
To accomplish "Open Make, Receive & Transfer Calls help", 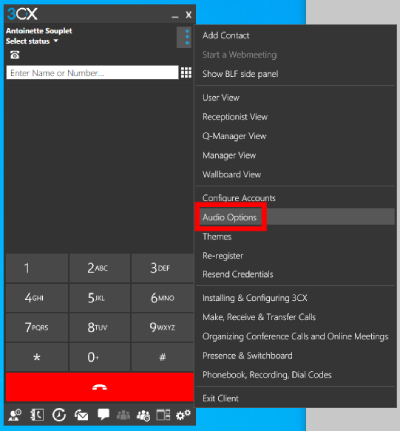I will point(295,317).
